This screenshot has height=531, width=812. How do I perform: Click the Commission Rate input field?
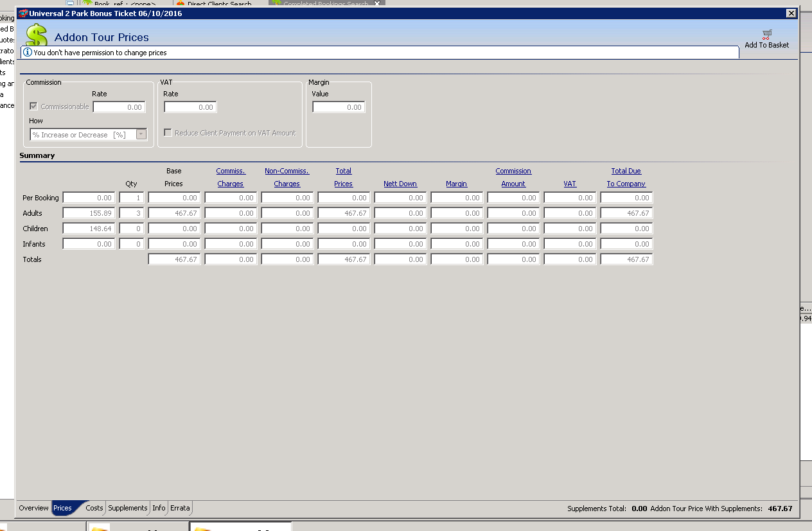pos(119,107)
